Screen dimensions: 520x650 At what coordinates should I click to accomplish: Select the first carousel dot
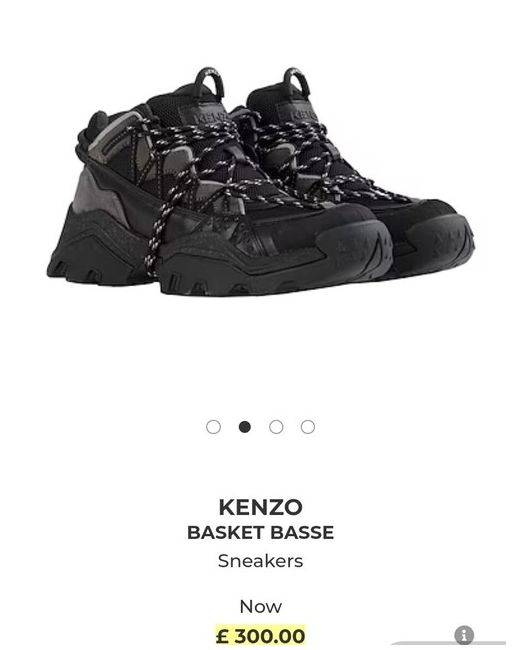(213, 427)
